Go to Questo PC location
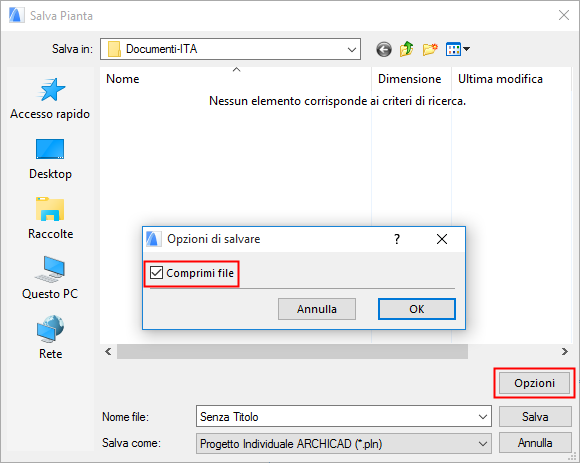580x463 pixels. pos(50,278)
